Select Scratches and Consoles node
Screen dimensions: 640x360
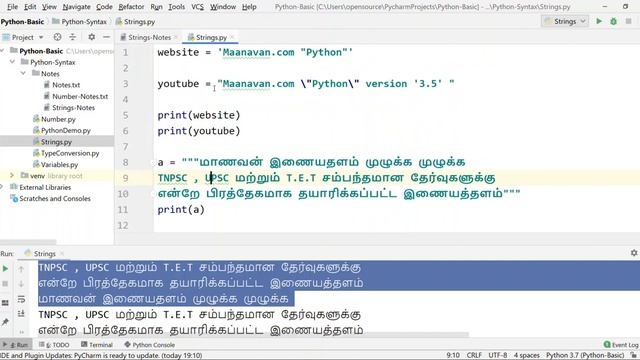pos(55,198)
